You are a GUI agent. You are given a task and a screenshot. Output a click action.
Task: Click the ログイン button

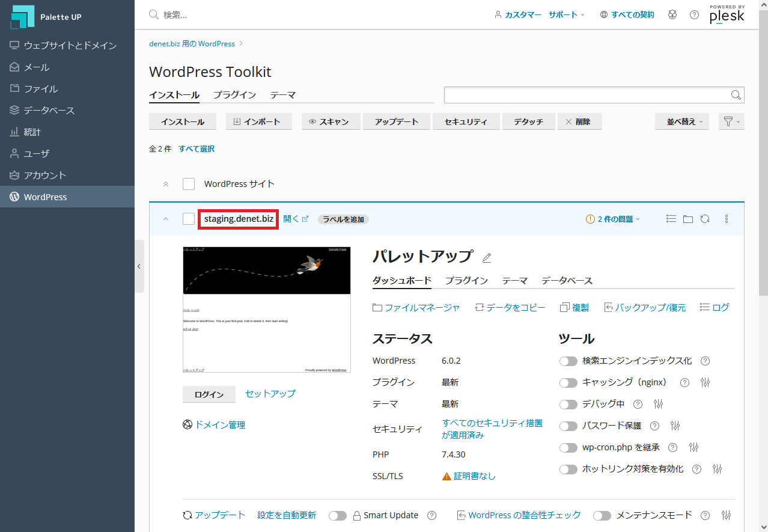click(209, 394)
